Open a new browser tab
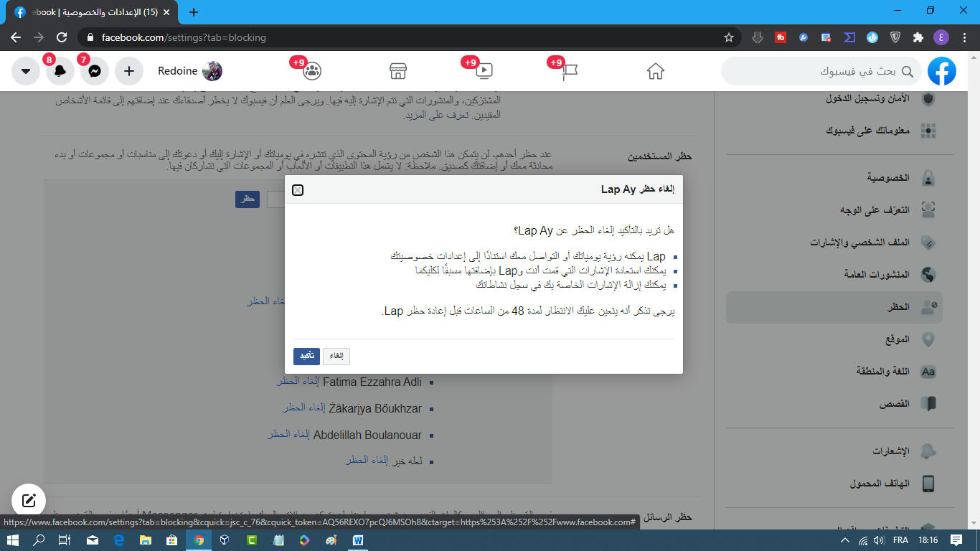980x551 pixels. tap(194, 12)
